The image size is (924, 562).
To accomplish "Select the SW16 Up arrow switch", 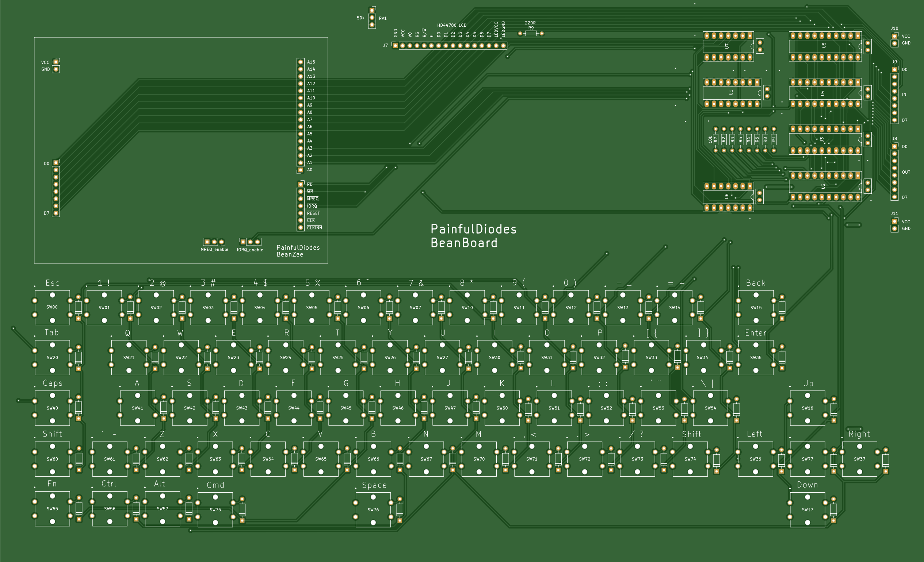I will [x=807, y=408].
